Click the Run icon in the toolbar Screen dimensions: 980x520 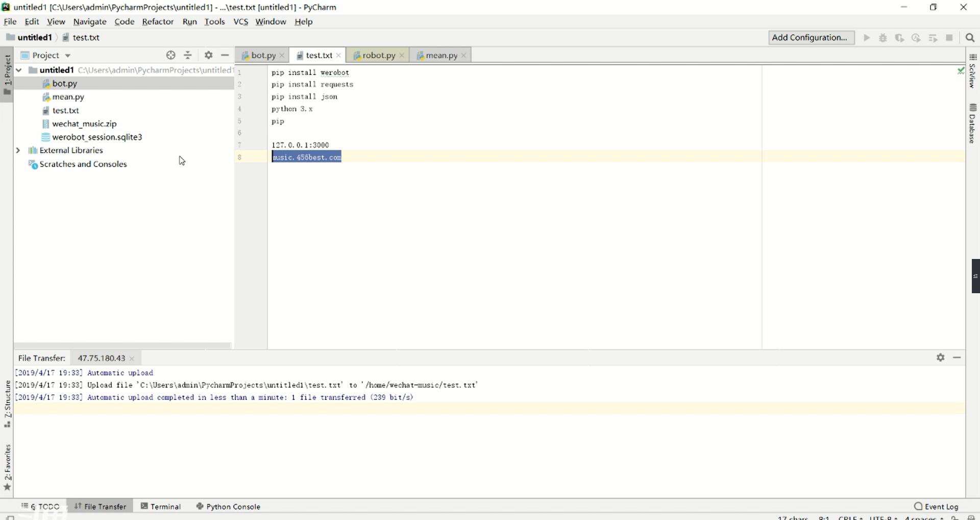coord(866,38)
